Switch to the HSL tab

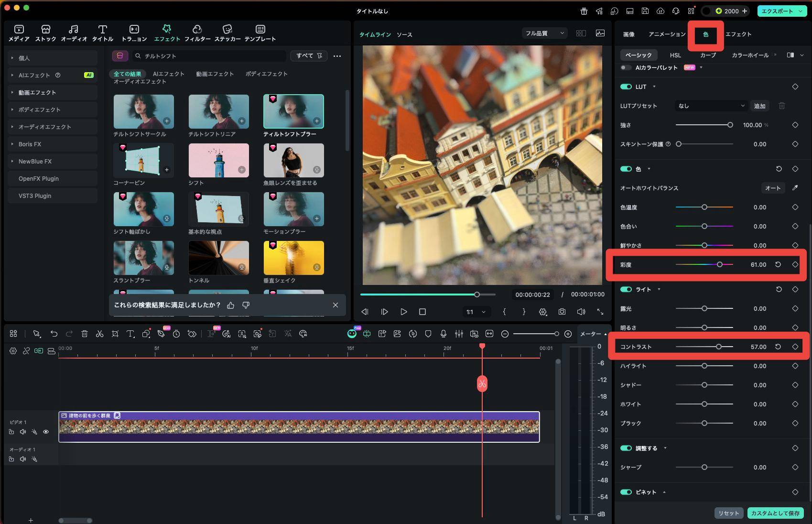click(x=675, y=55)
